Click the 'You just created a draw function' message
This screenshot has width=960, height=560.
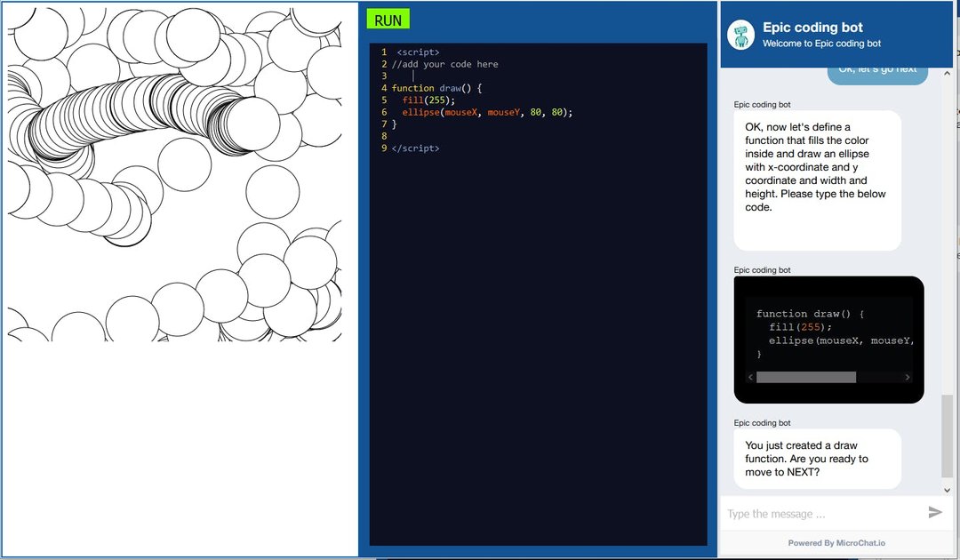point(817,459)
